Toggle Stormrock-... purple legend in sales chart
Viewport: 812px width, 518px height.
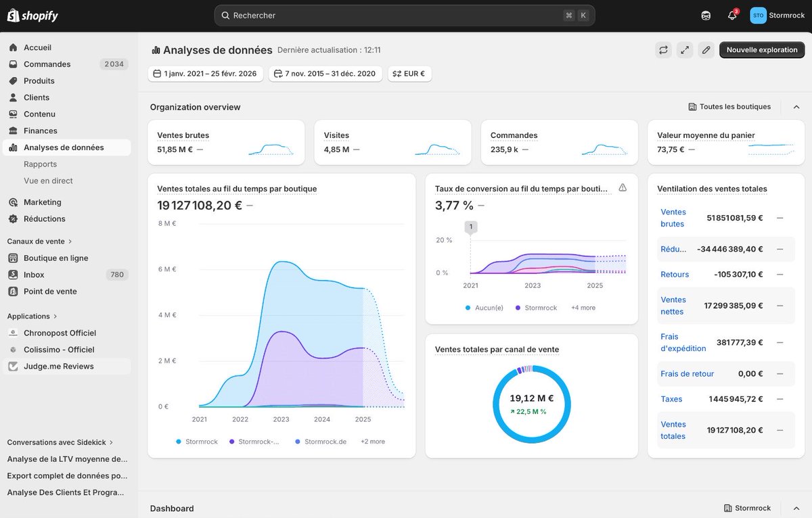pyautogui.click(x=254, y=442)
